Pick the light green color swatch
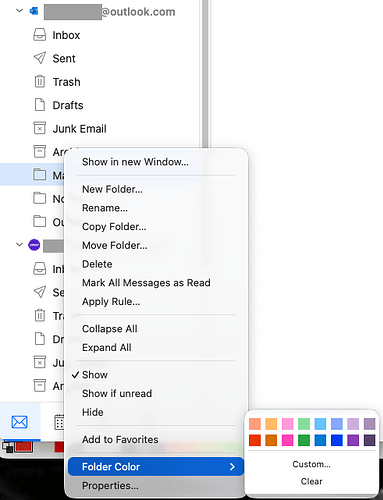Screen dimensions: 383x500 point(304,424)
